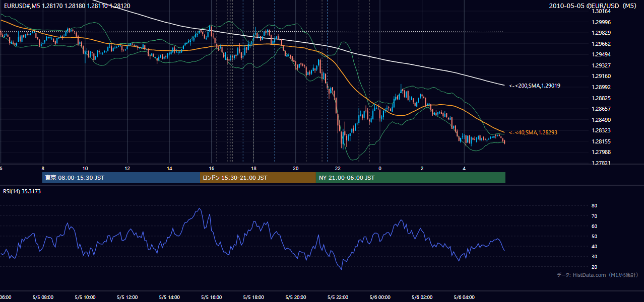The width and height of the screenshot is (644, 302).
Task: Click hour tick 12 on main chart axis
Action: coord(127,169)
